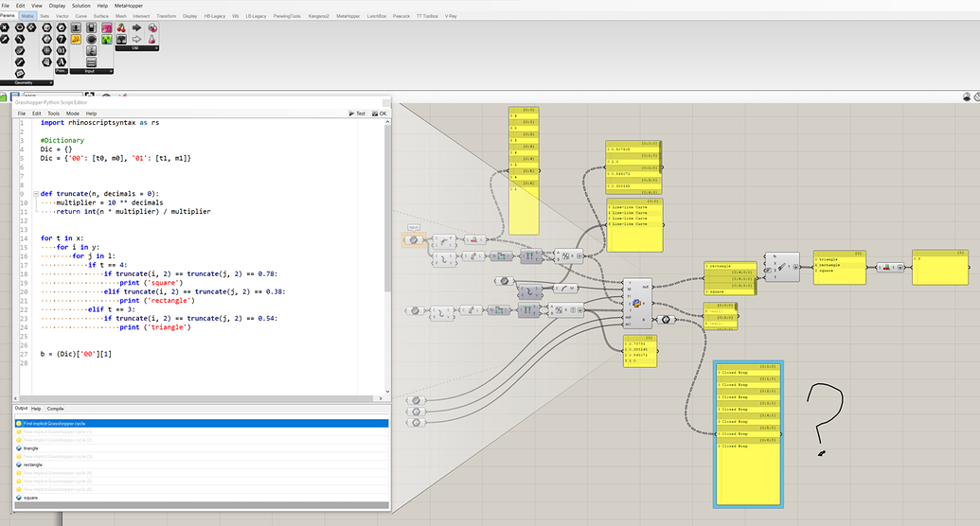Open the Mode menu in script editor
The height and width of the screenshot is (526, 980).
(72, 113)
